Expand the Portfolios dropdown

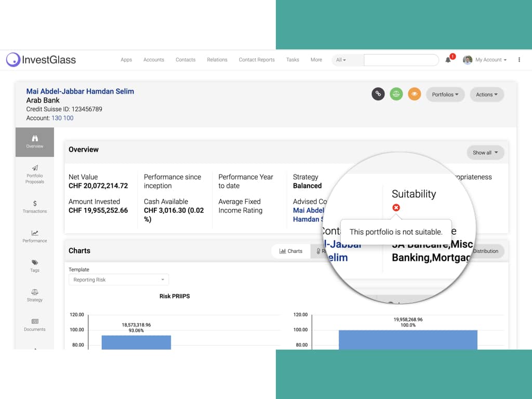(445, 95)
